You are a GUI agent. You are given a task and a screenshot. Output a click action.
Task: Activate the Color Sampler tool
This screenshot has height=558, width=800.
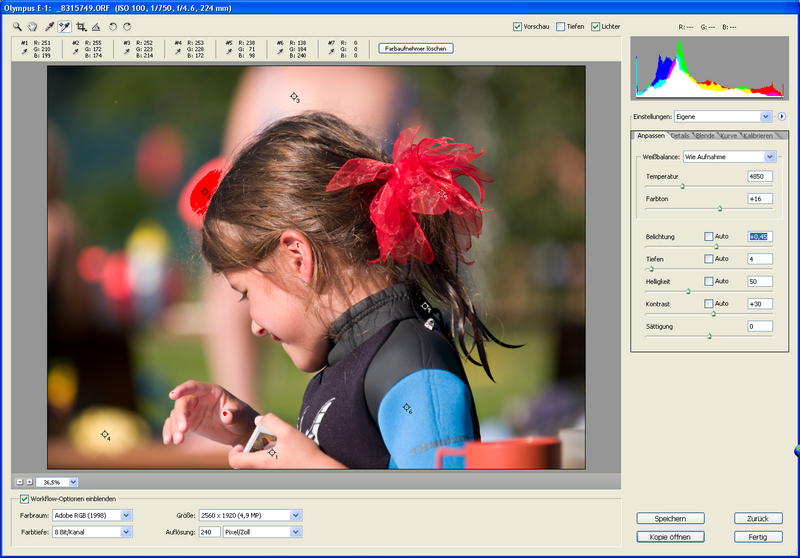[x=64, y=26]
